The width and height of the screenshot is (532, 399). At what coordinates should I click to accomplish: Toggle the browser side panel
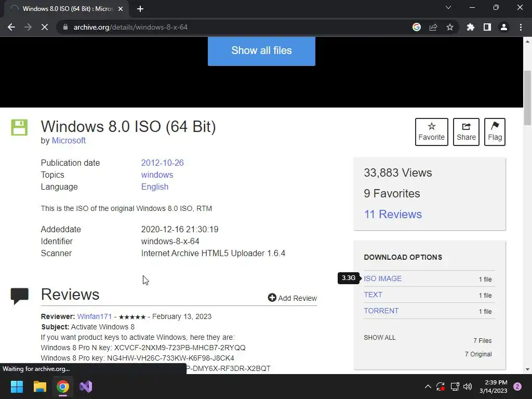click(487, 27)
